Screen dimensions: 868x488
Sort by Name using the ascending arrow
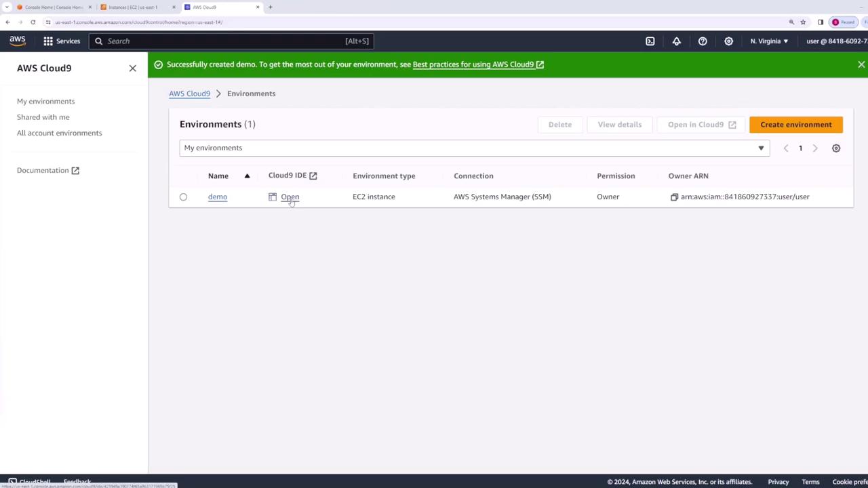coord(247,176)
